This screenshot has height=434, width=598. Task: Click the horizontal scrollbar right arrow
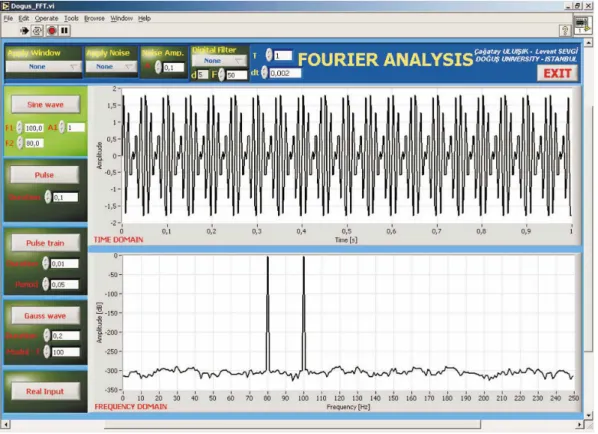tap(579, 424)
